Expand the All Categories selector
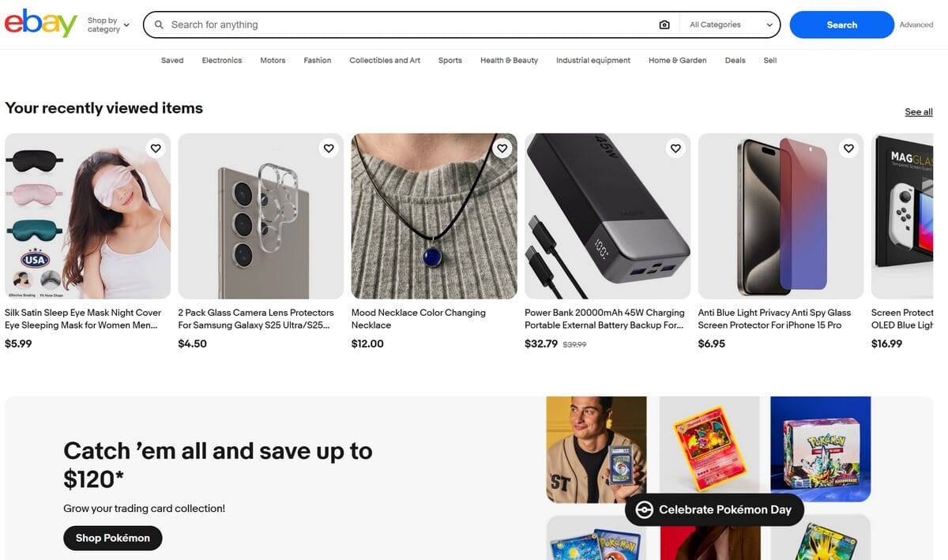 point(728,24)
